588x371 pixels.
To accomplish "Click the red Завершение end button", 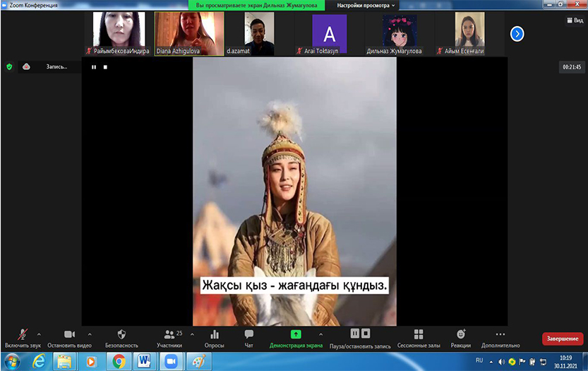I will coord(563,339).
